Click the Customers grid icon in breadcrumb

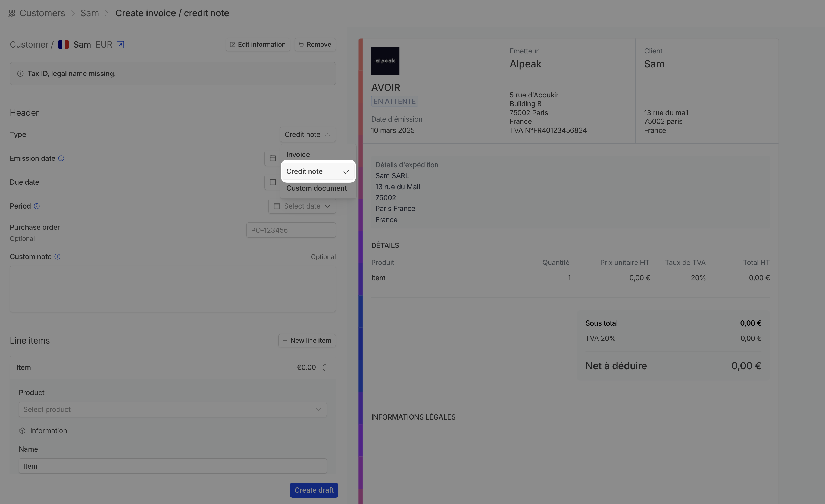point(12,13)
